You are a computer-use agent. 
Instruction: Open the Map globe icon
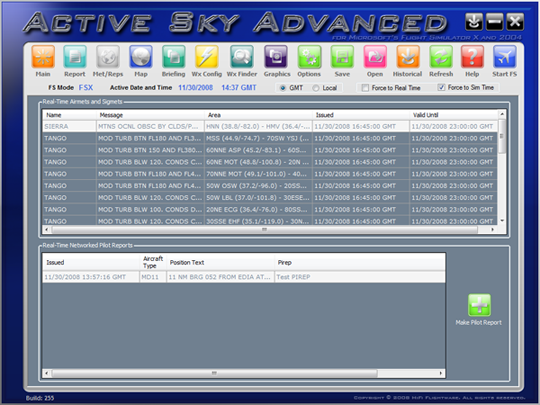click(141, 56)
